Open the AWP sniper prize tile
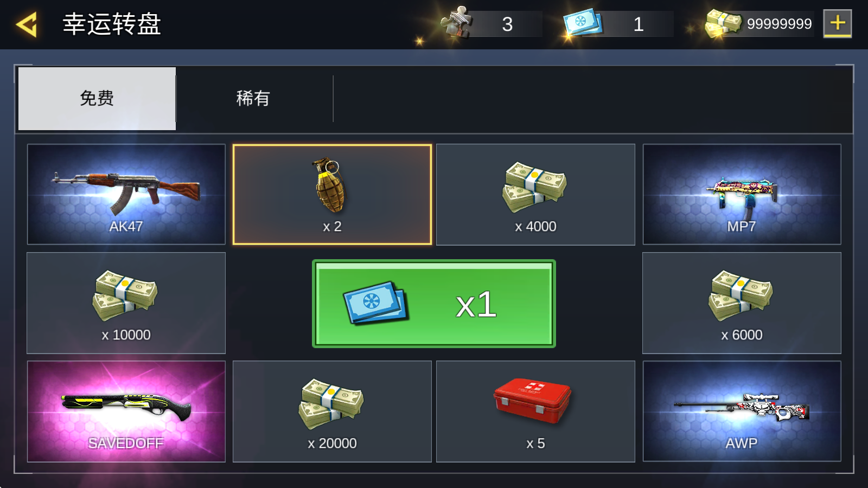868x488 pixels. point(742,412)
